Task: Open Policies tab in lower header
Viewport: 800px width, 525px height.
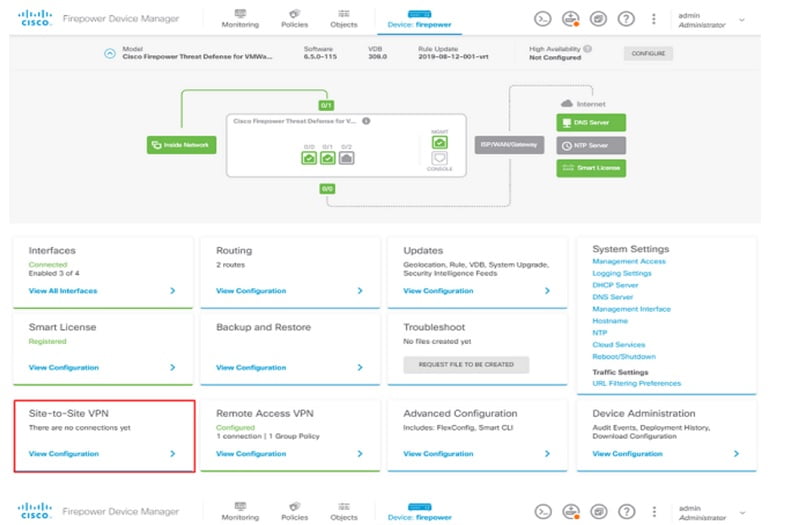Action: (x=294, y=512)
